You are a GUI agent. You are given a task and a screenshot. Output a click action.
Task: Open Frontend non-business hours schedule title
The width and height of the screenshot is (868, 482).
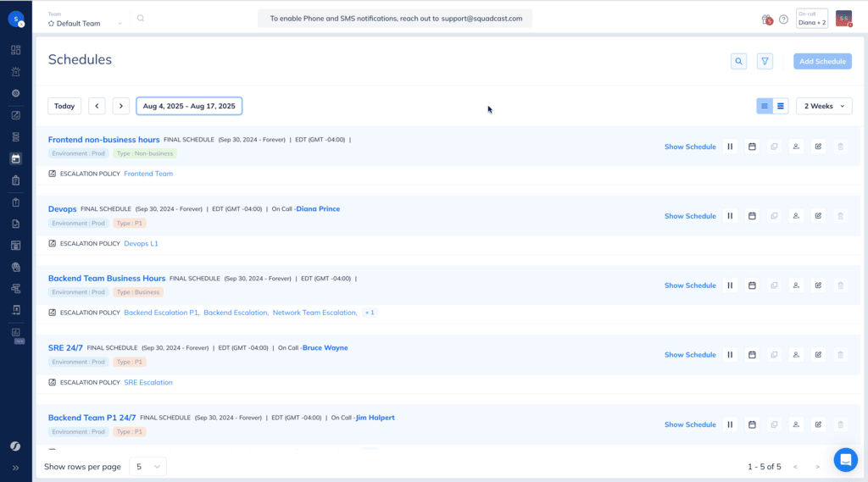click(103, 140)
